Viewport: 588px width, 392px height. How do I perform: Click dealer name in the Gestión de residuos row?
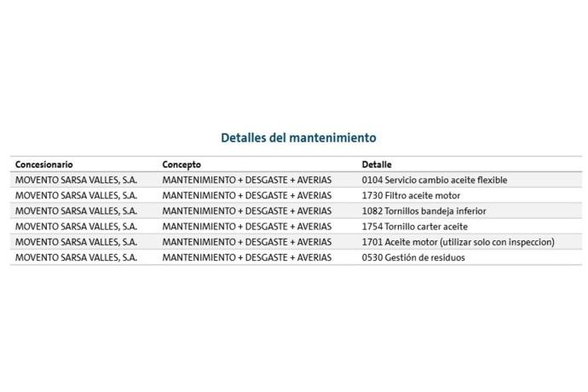click(76, 257)
